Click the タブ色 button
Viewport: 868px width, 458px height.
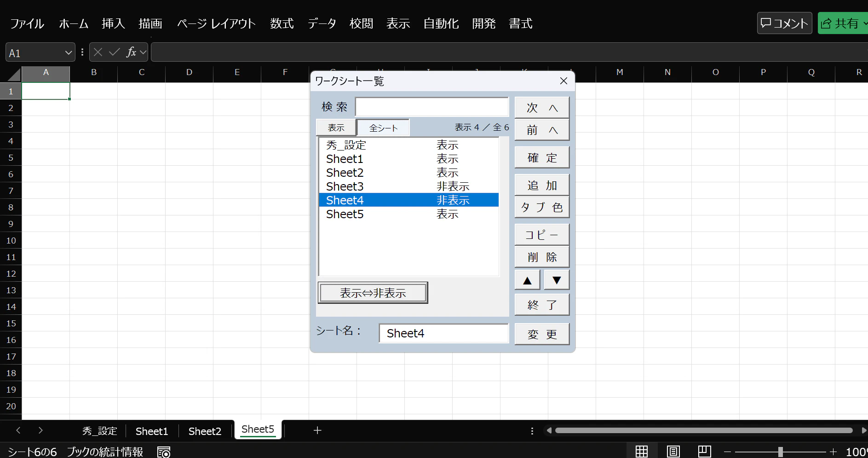click(542, 207)
